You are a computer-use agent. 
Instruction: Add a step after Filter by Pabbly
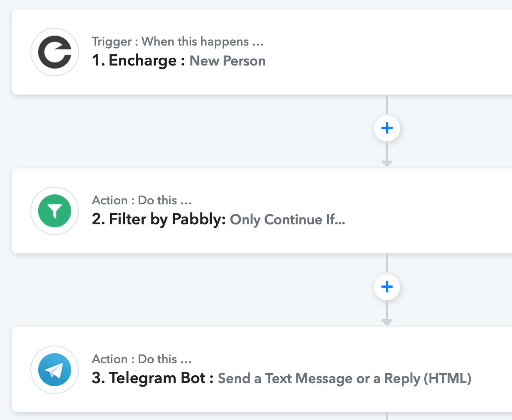[x=387, y=287]
